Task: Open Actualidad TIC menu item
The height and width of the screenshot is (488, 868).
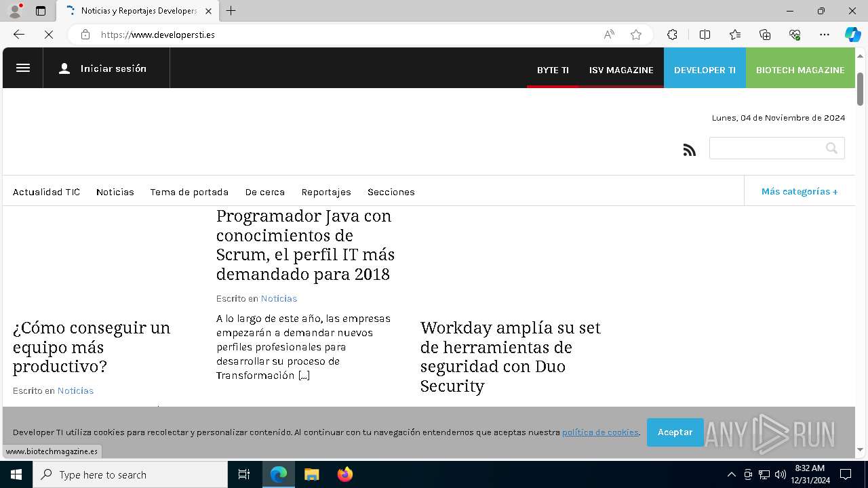Action: 46,192
